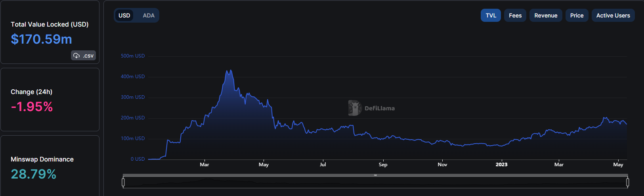Click the 300m USD axis label
Screen dimensions: 644x196
tap(133, 97)
